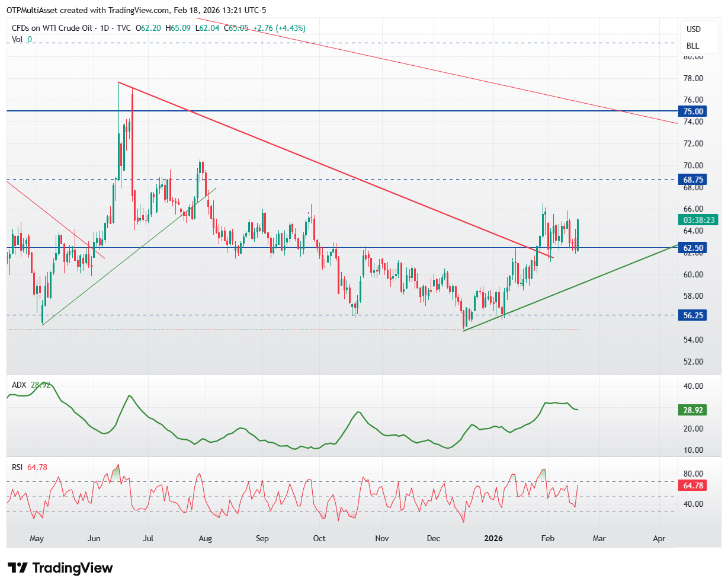Screen dimensions: 728x588
Task: Click the 40.00 level on ADX scale
Action: [x=694, y=386]
